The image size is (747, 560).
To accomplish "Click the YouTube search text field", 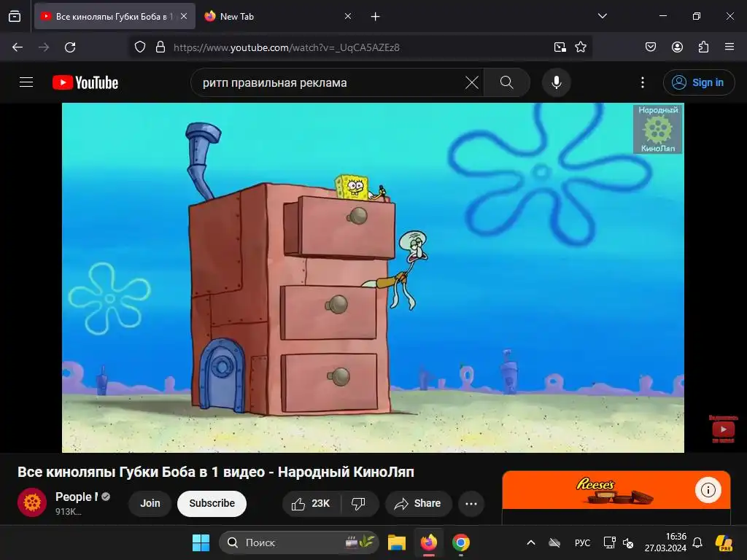I will (329, 83).
